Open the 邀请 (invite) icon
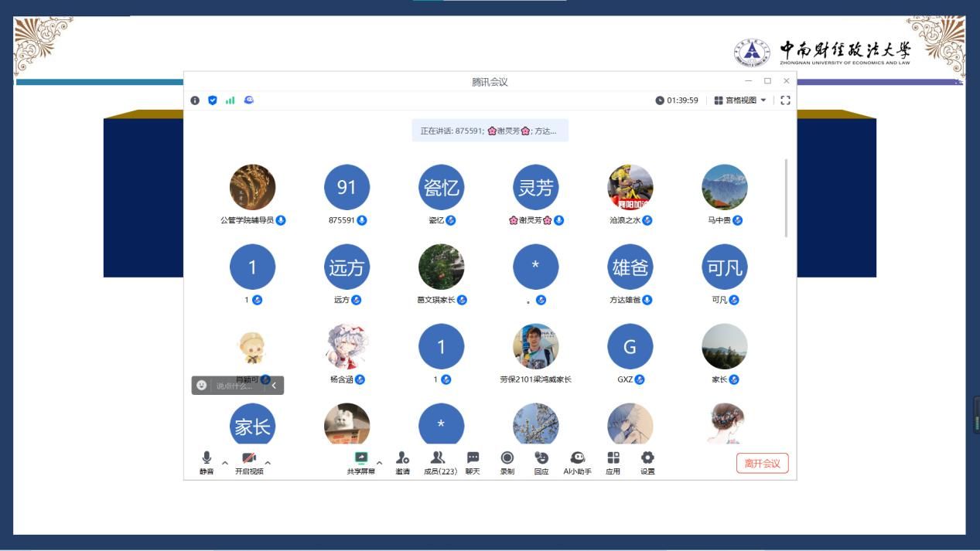This screenshot has width=980, height=551. coord(402,462)
